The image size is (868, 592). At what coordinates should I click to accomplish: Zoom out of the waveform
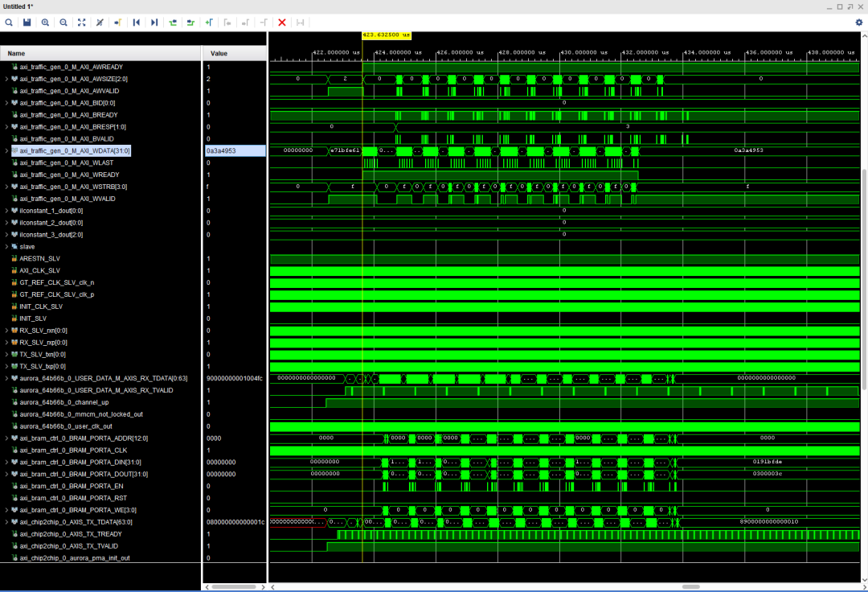pos(63,23)
